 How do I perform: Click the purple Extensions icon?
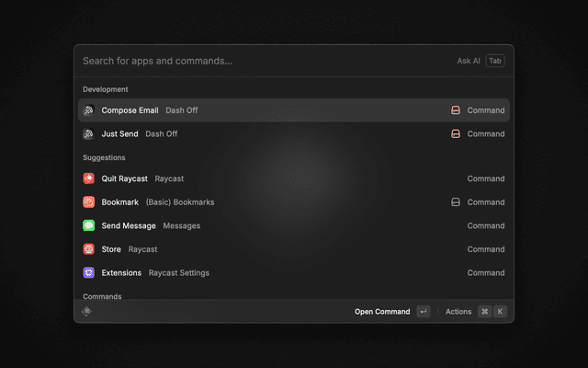pos(89,273)
